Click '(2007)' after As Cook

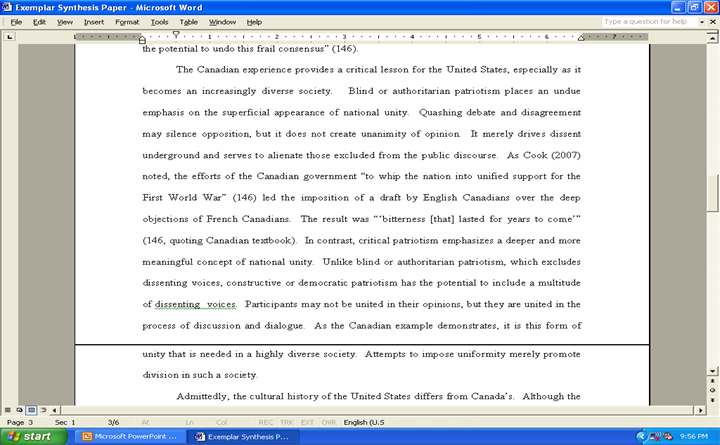click(x=565, y=155)
